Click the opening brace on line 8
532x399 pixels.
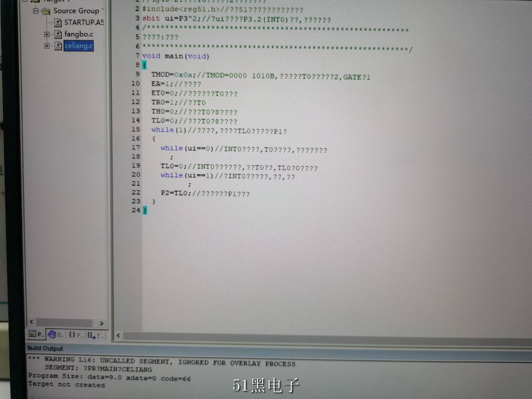click(145, 65)
